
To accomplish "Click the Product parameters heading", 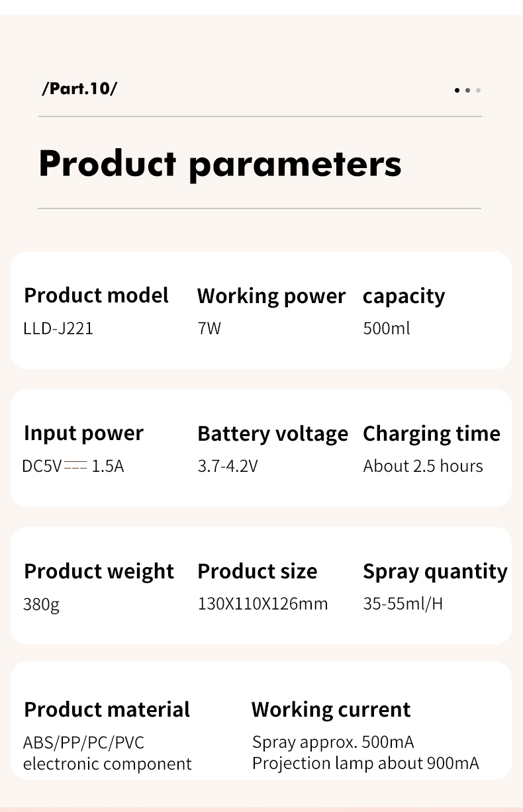I will pos(220,163).
